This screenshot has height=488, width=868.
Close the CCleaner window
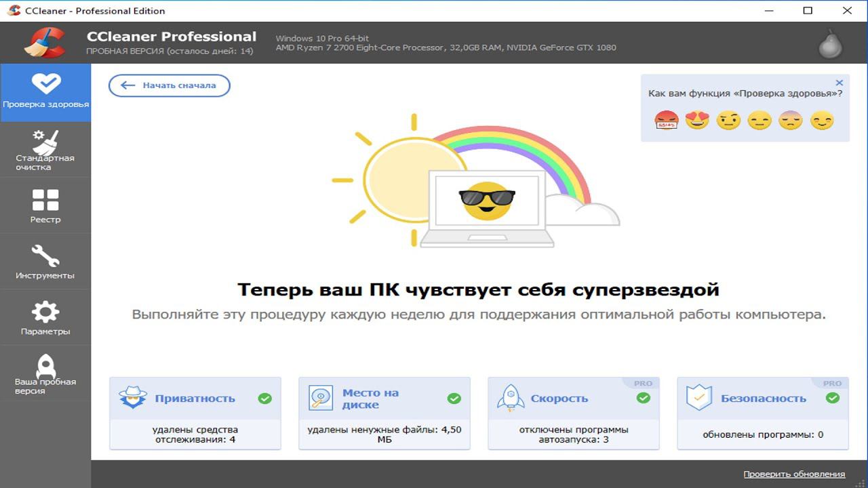tap(848, 11)
